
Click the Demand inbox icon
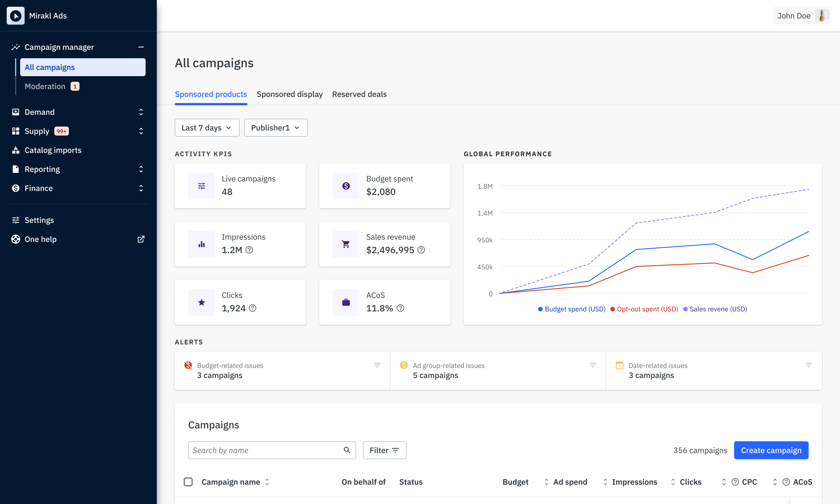coord(16,112)
